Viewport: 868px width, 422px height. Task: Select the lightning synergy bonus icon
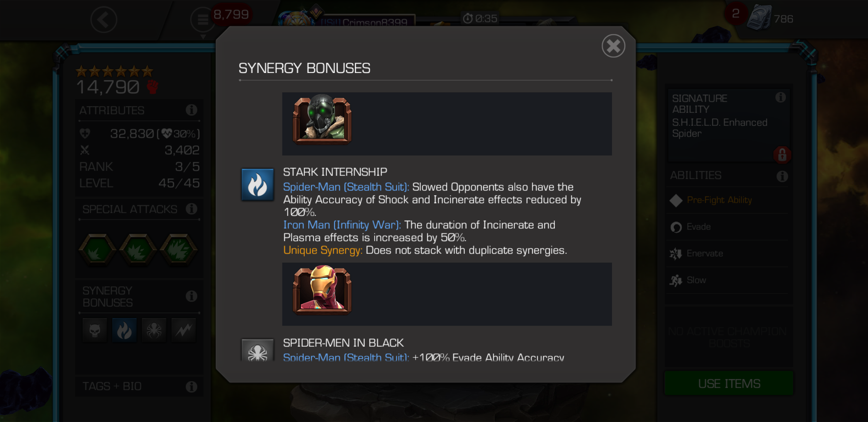pyautogui.click(x=184, y=330)
